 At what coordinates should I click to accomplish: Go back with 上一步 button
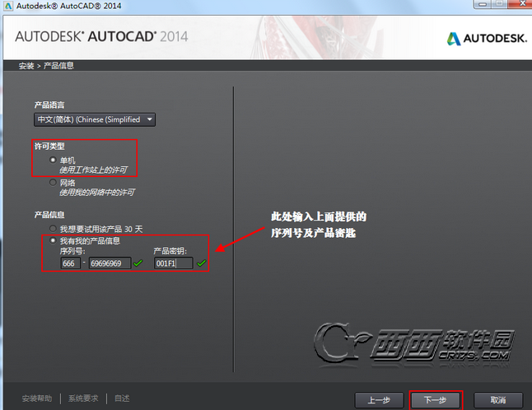tap(379, 400)
